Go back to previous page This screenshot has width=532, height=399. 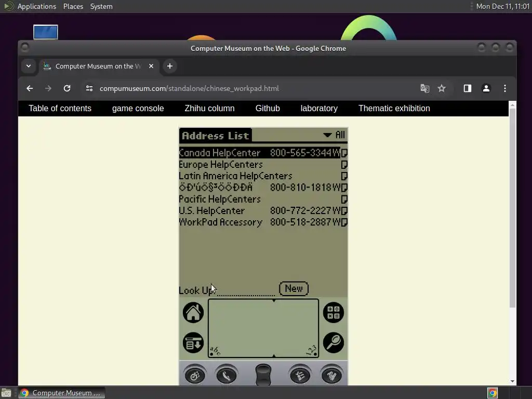30,88
